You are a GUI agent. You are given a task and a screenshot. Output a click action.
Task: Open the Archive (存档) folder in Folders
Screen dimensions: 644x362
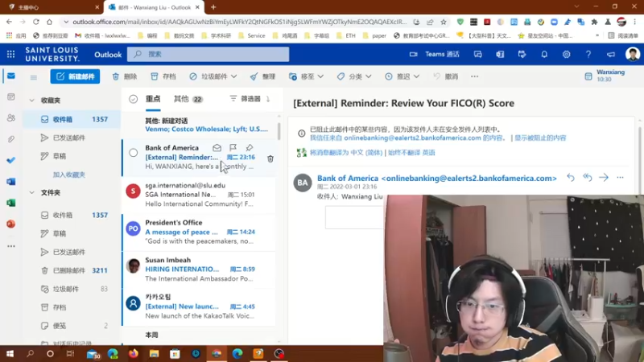[73, 307]
